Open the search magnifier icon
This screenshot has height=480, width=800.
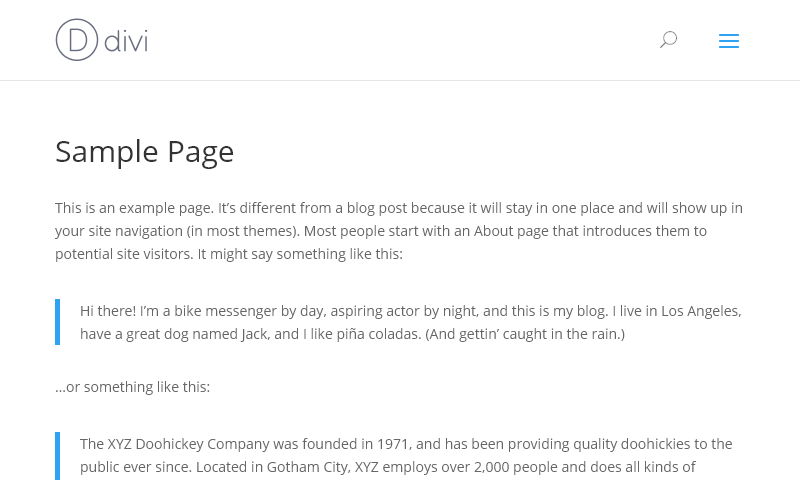(x=668, y=40)
